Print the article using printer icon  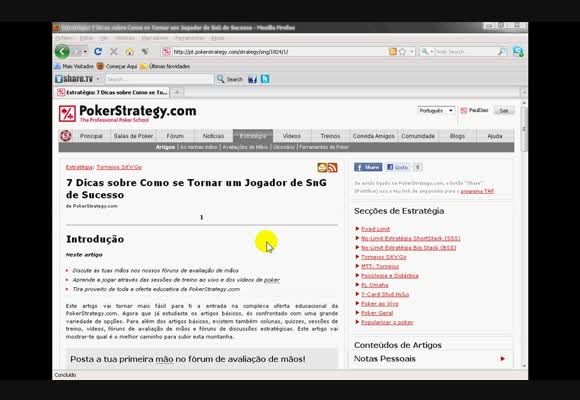click(322, 167)
